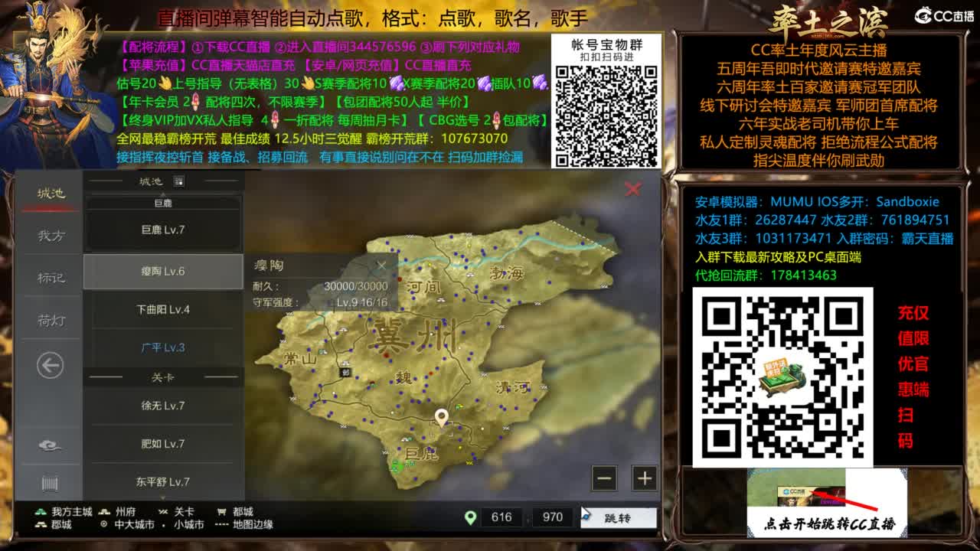Open the grid view icon beside 城池 header
This screenshot has height=551, width=980.
178,181
